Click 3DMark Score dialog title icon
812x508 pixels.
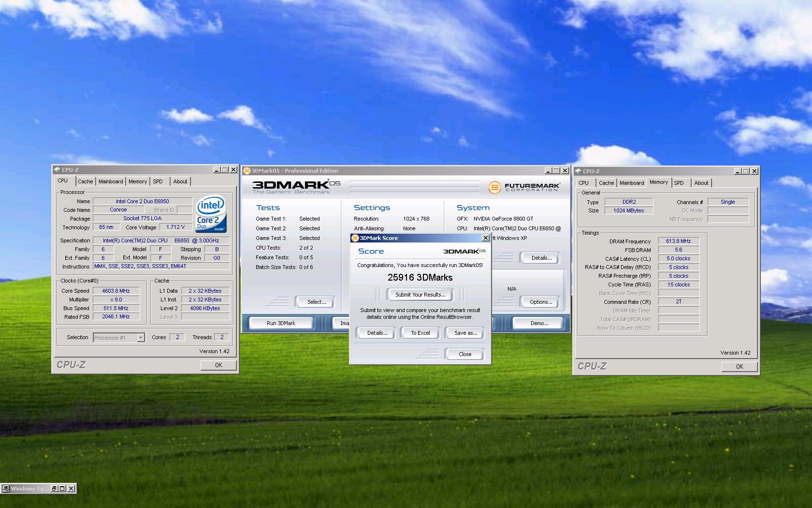click(x=355, y=238)
